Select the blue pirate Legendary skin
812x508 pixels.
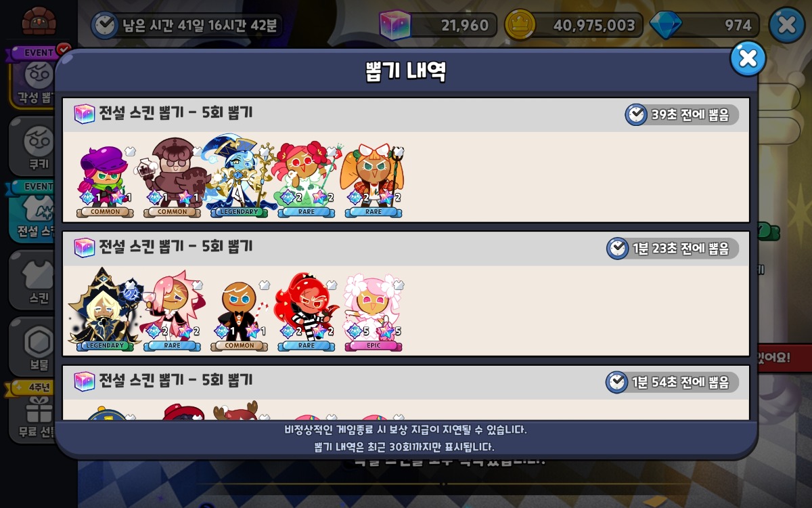tap(238, 177)
